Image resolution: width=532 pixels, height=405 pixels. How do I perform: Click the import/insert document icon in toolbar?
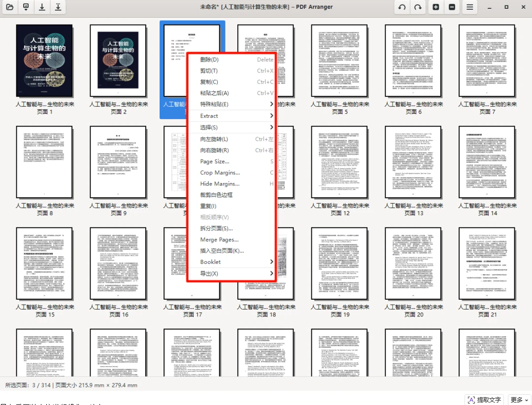click(26, 7)
